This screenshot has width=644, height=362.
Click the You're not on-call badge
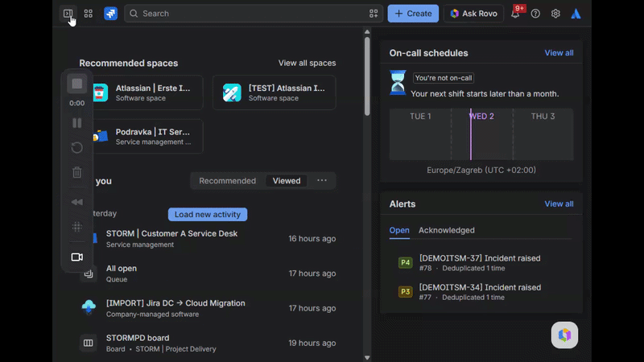click(x=444, y=78)
